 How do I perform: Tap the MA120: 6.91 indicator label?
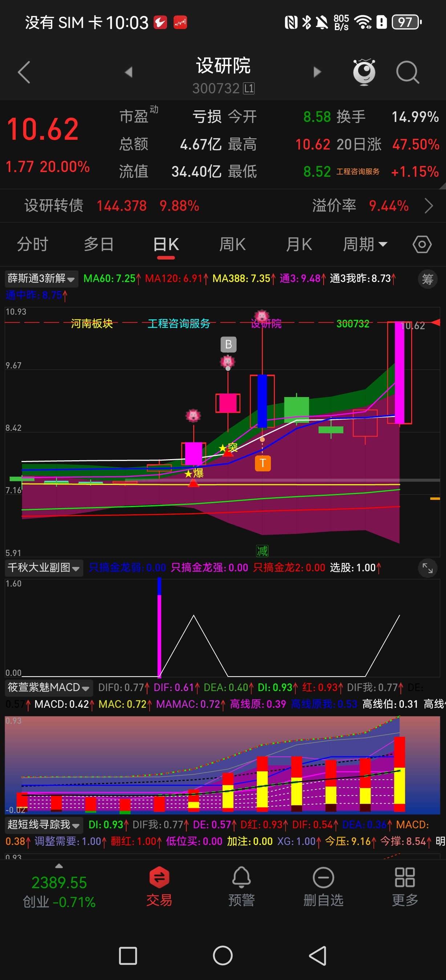pos(177,278)
